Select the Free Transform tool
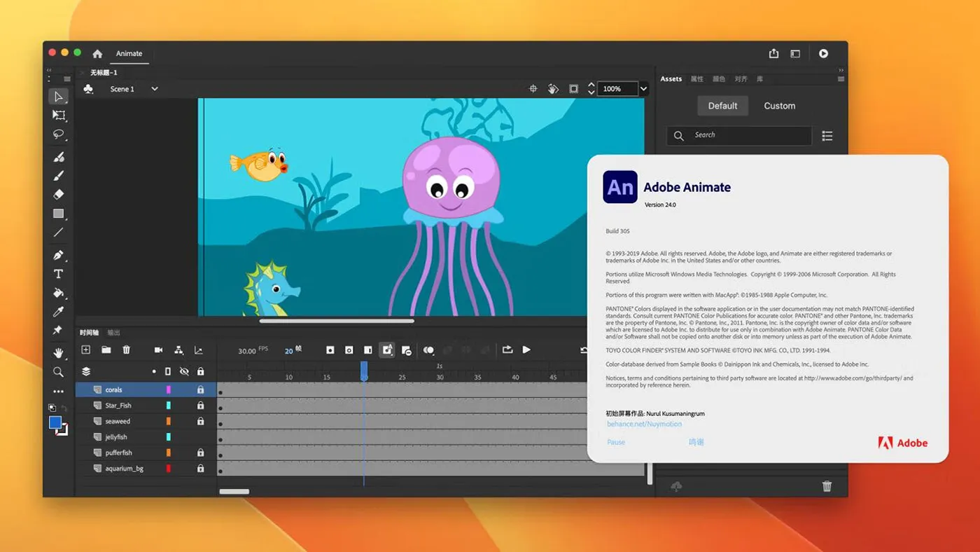 pos(59,116)
